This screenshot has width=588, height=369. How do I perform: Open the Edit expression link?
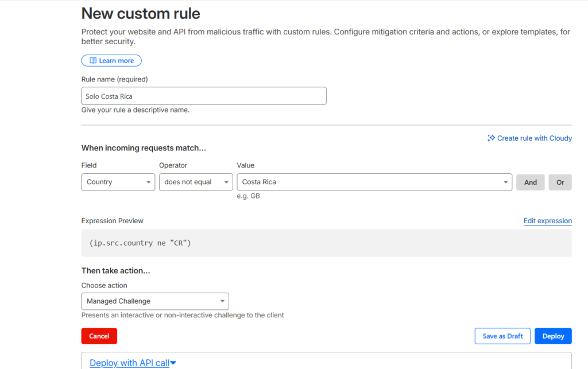tap(547, 221)
